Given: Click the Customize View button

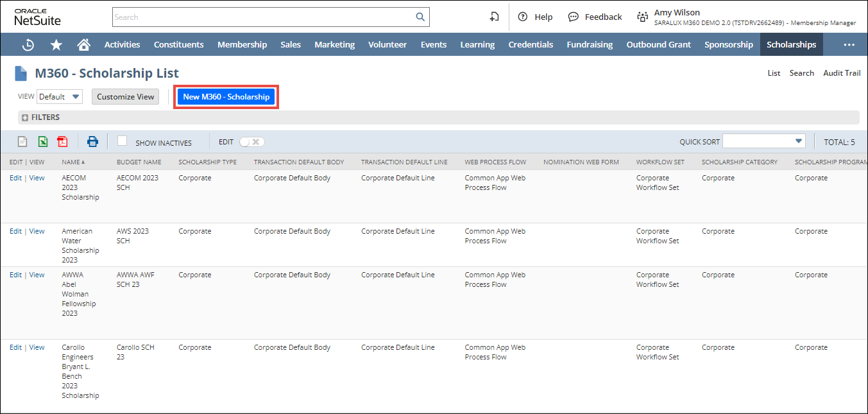Looking at the screenshot, I should tap(126, 97).
